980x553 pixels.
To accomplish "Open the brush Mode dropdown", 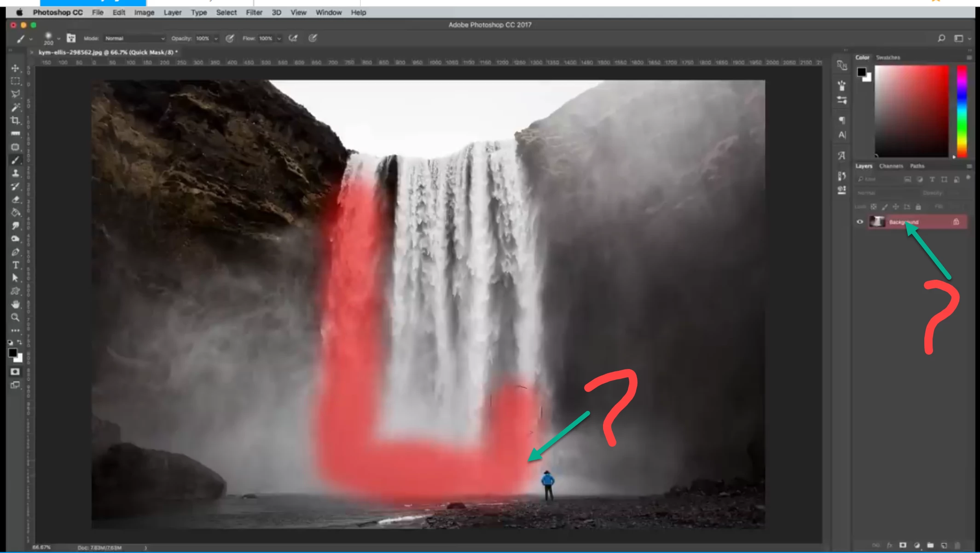I will point(134,39).
